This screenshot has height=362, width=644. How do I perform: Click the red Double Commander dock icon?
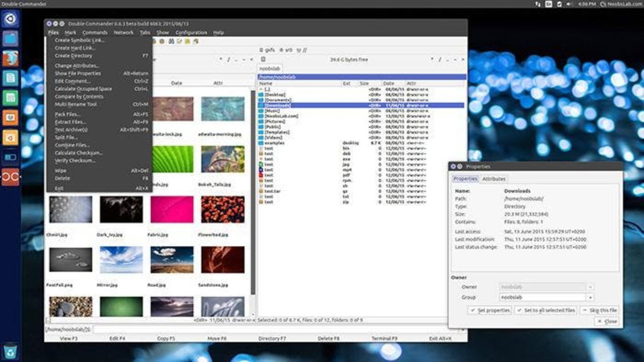[10, 176]
